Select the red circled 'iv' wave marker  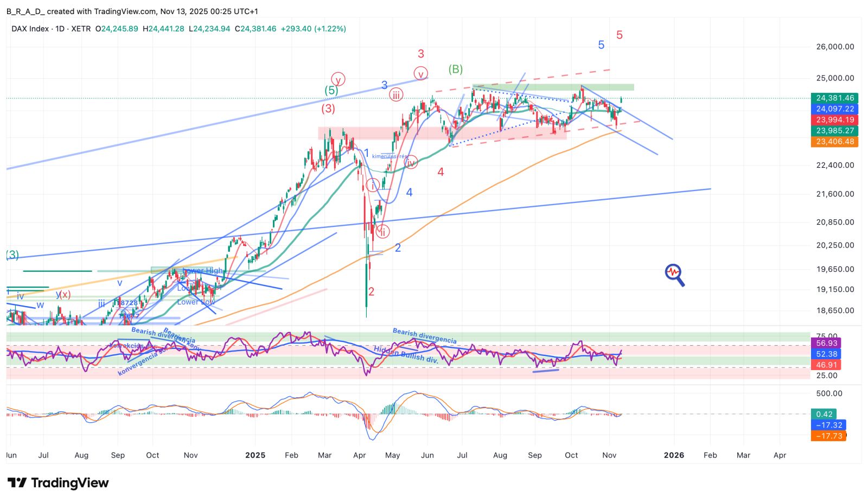411,162
